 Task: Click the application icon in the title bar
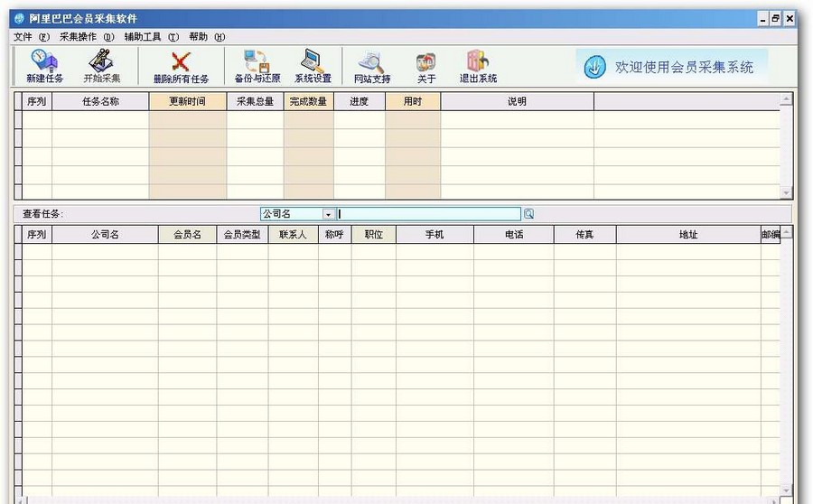click(x=19, y=19)
